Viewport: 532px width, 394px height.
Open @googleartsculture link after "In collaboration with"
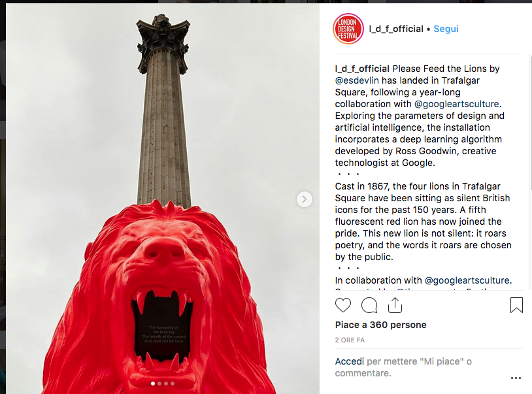pos(467,280)
